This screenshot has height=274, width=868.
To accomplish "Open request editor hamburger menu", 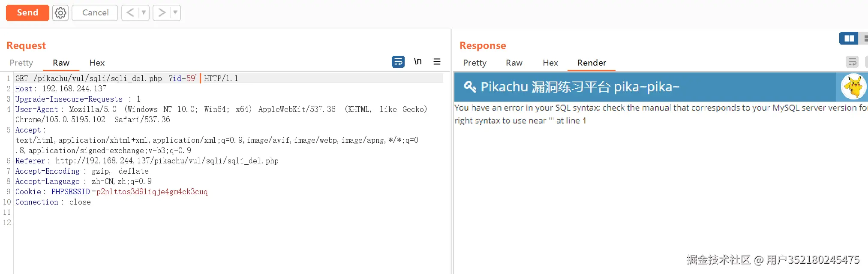I will [x=437, y=62].
